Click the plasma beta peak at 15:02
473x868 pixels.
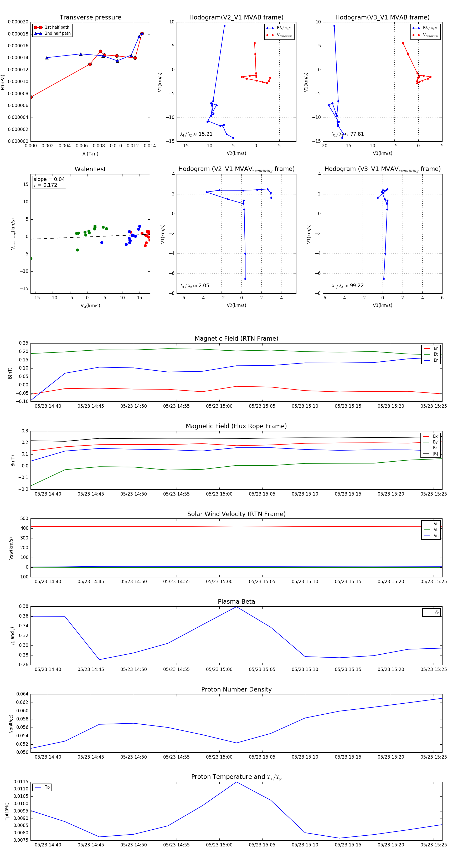click(x=236, y=607)
